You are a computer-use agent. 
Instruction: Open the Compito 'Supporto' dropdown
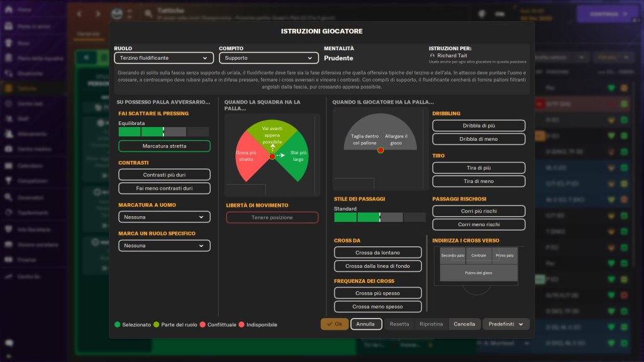click(269, 58)
